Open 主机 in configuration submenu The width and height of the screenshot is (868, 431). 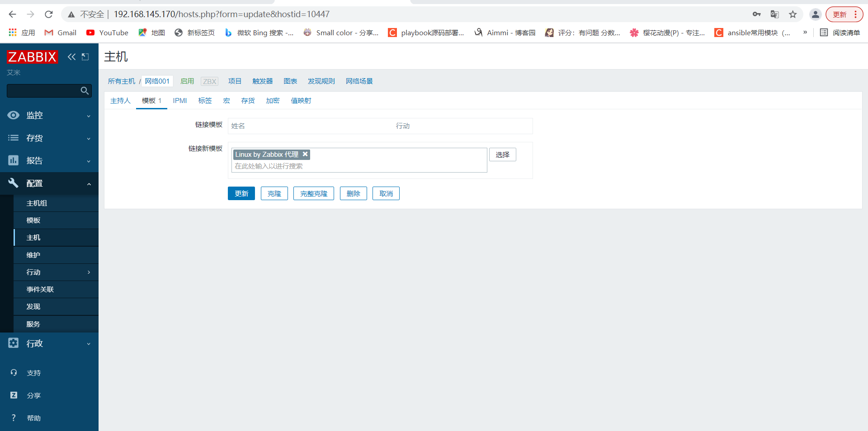(33, 238)
